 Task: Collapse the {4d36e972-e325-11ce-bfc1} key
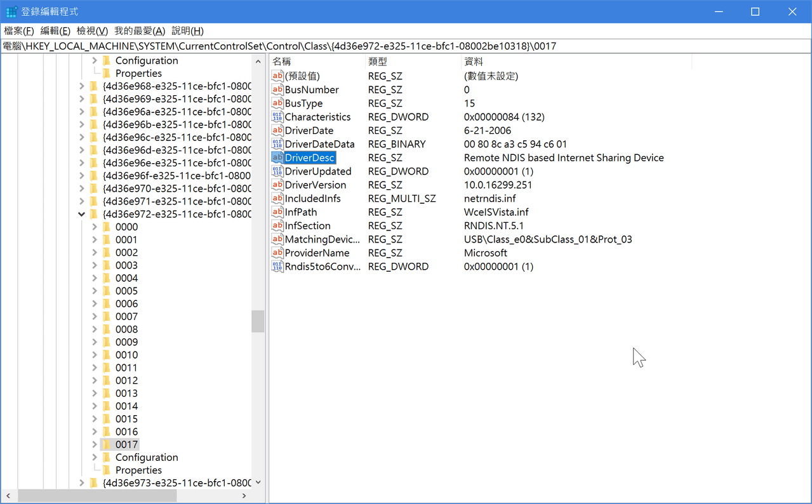[x=81, y=213]
